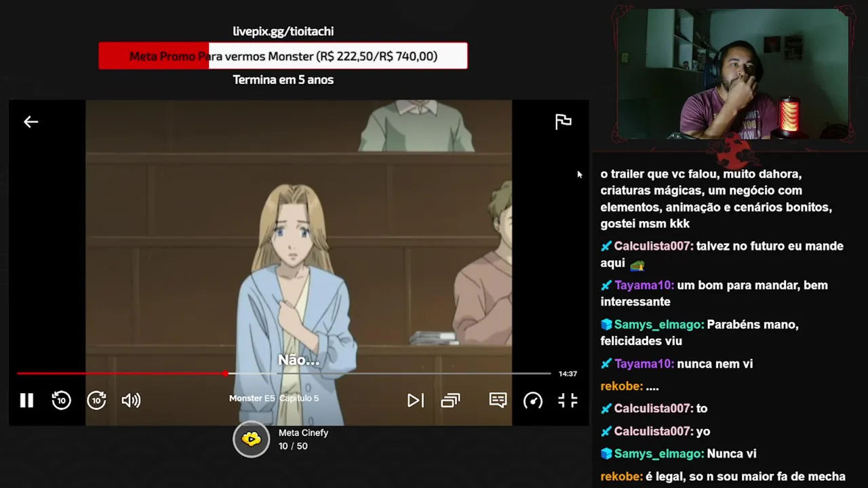Click the Meta Promo donation progress bar
Viewport: 868px width, 488px height.
[x=283, y=56]
